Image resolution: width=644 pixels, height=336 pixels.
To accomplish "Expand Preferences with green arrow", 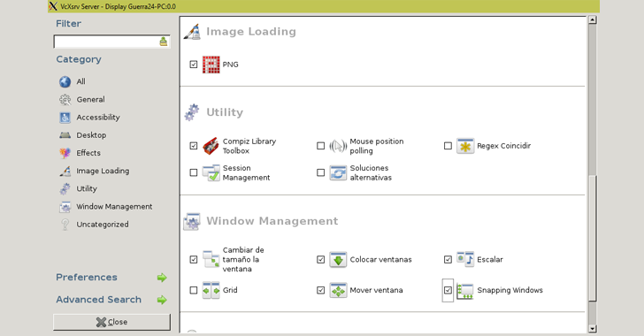I will (x=162, y=278).
